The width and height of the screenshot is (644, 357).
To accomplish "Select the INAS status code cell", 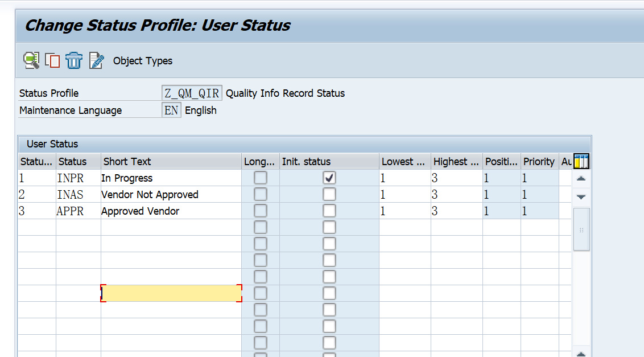I will point(78,195).
